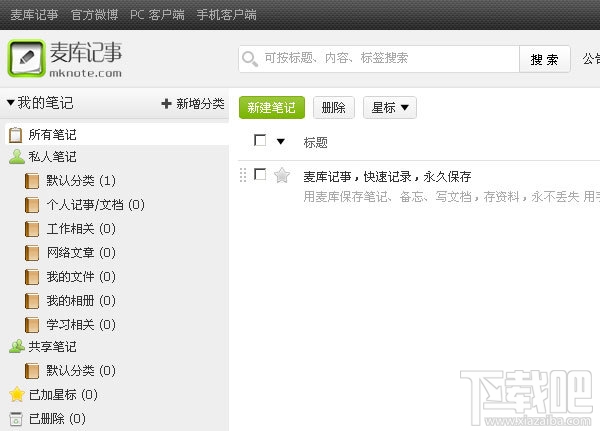The height and width of the screenshot is (431, 600).
Task: Open the 星标 dropdown button
Action: (390, 108)
